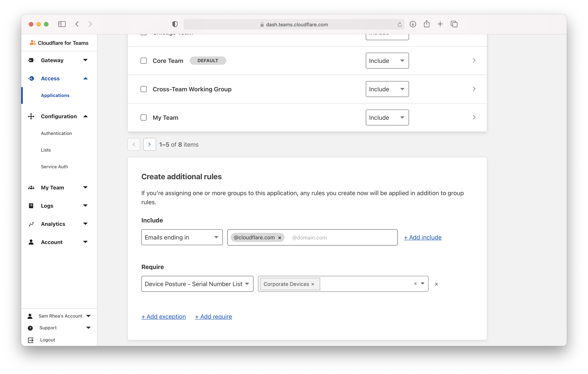Click the Gateway icon in sidebar

coord(31,60)
